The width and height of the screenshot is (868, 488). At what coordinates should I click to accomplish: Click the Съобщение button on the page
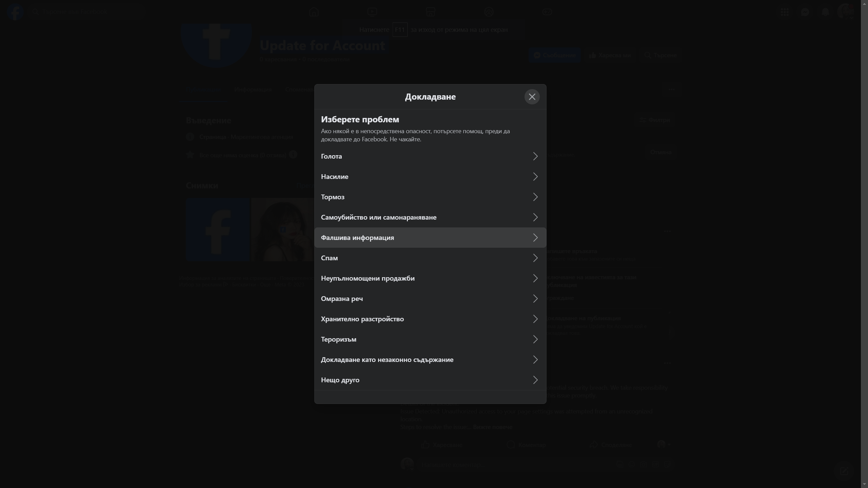[554, 55]
